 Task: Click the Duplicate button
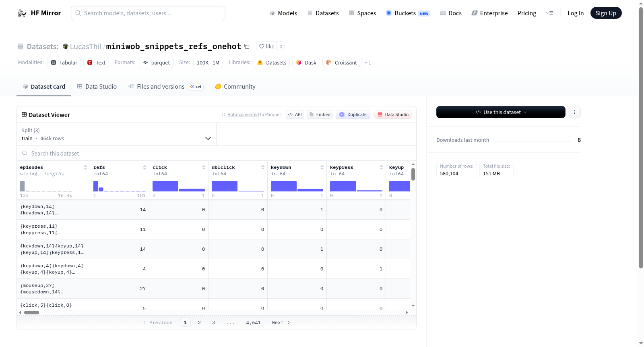pyautogui.click(x=353, y=114)
